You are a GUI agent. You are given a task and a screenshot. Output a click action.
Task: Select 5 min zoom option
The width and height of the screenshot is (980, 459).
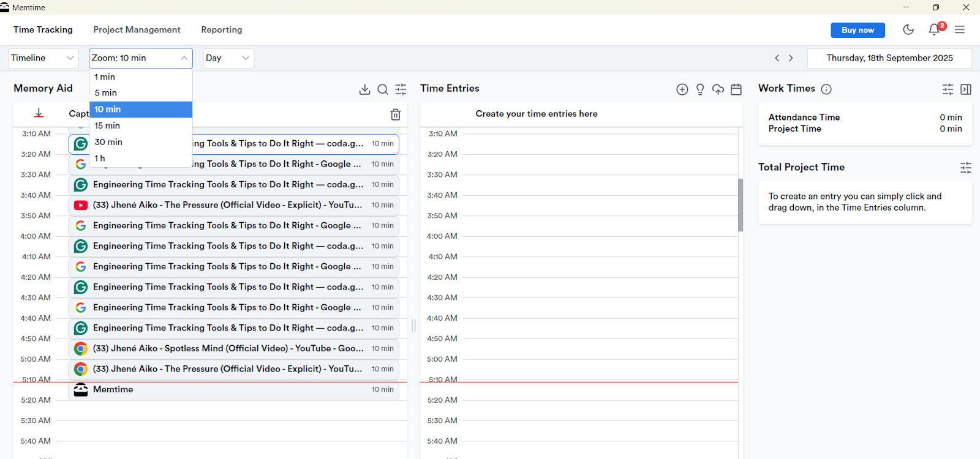[141, 93]
